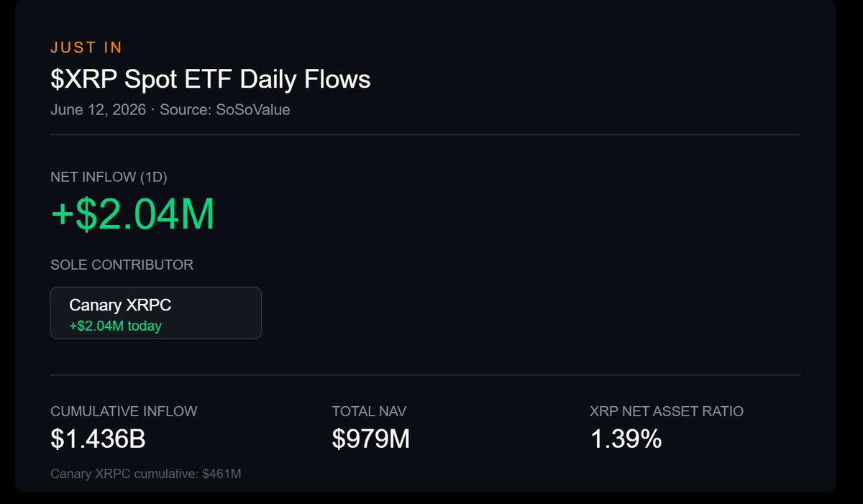
Task: Select the $1.436B cumulative value
Action: (98, 439)
